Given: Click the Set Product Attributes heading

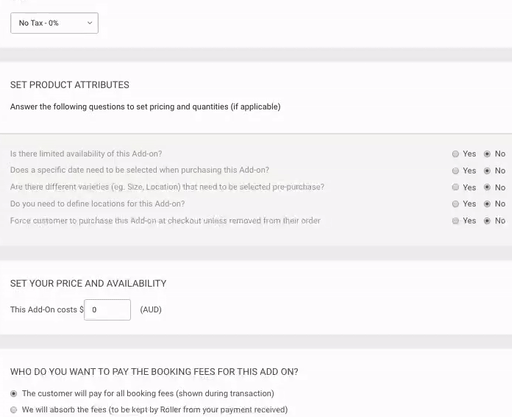Looking at the screenshot, I should 70,85.
